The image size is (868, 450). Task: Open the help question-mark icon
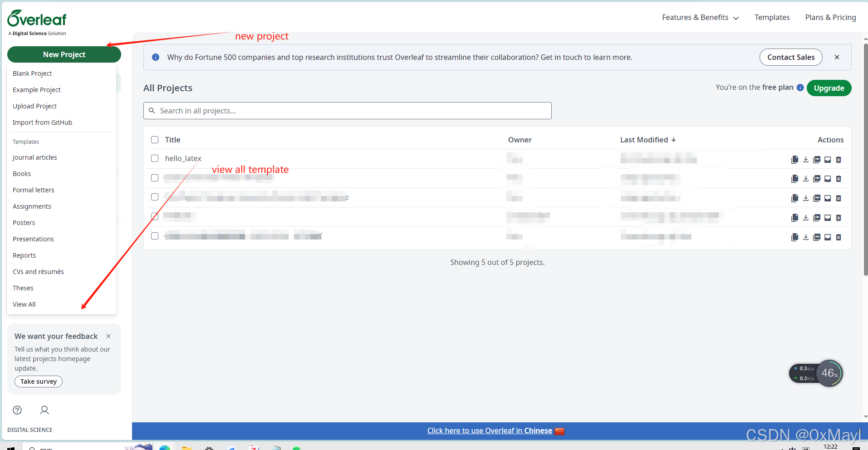(17, 410)
